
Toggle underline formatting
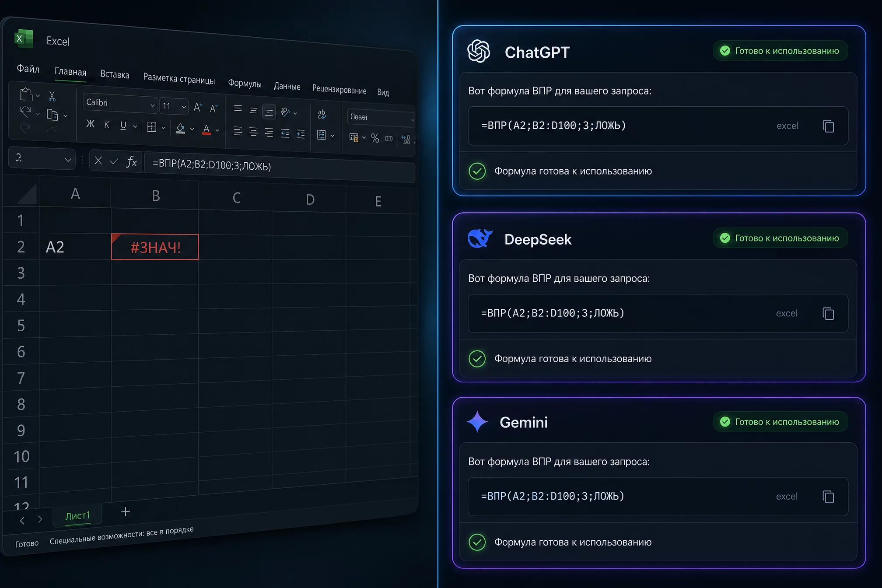tap(123, 126)
